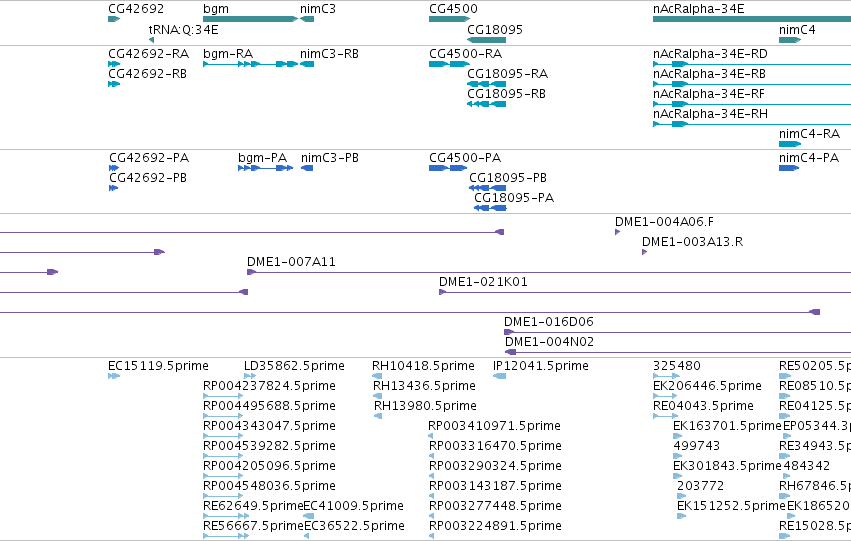
Task: Click the bgm-PA protein label
Action: (x=262, y=158)
